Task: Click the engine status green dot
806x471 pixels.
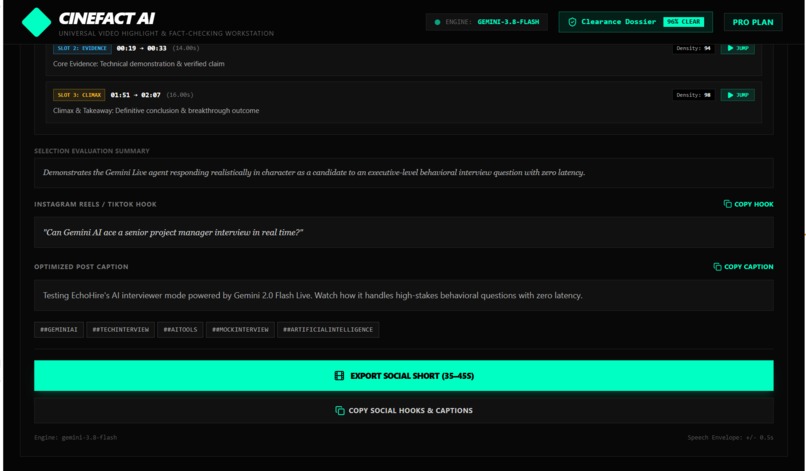Action: [x=437, y=22]
